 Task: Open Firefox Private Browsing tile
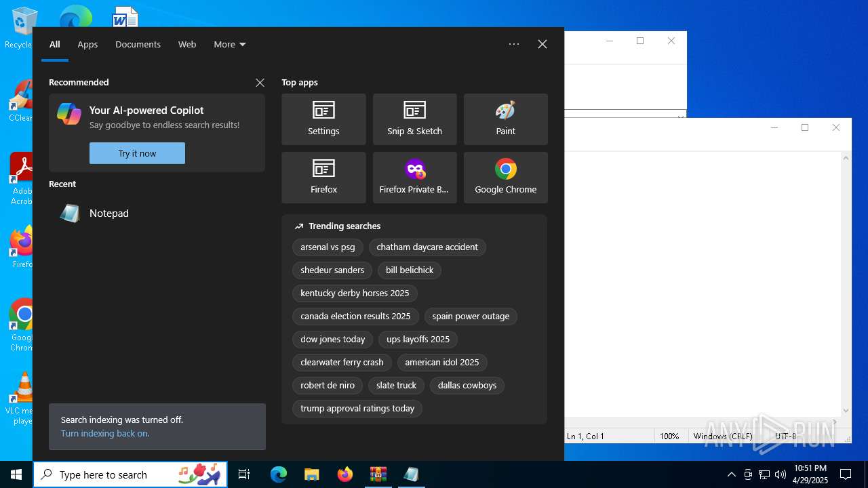click(x=414, y=178)
